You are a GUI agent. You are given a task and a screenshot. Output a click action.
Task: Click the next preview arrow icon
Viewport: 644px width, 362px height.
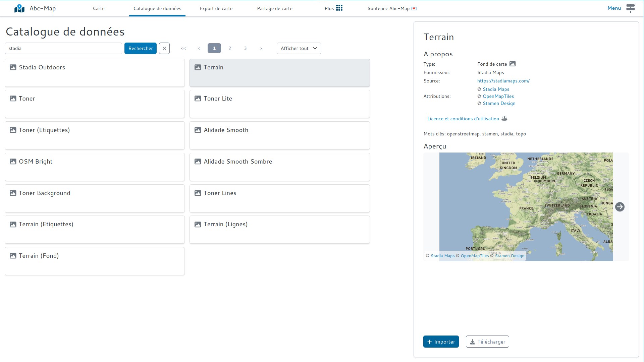[620, 207]
